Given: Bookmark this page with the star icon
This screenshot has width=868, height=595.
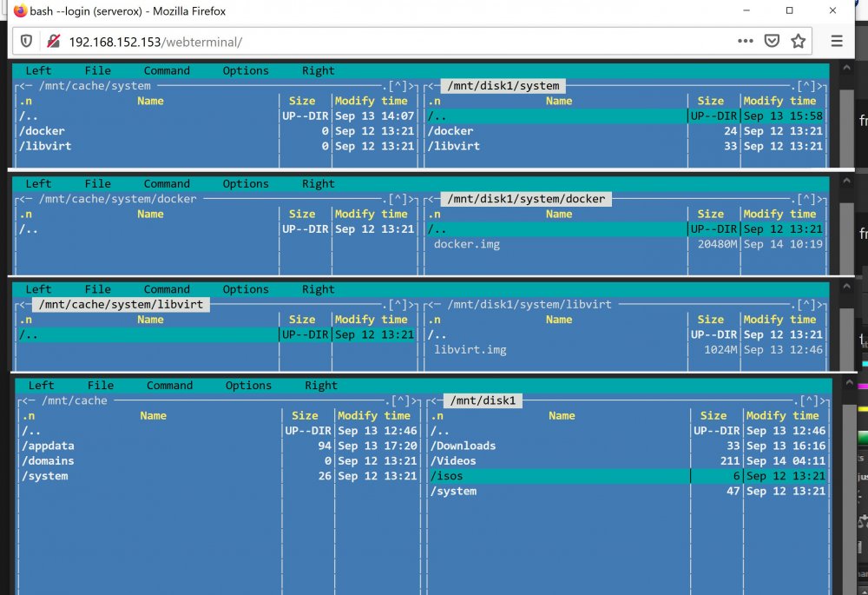Looking at the screenshot, I should 798,41.
